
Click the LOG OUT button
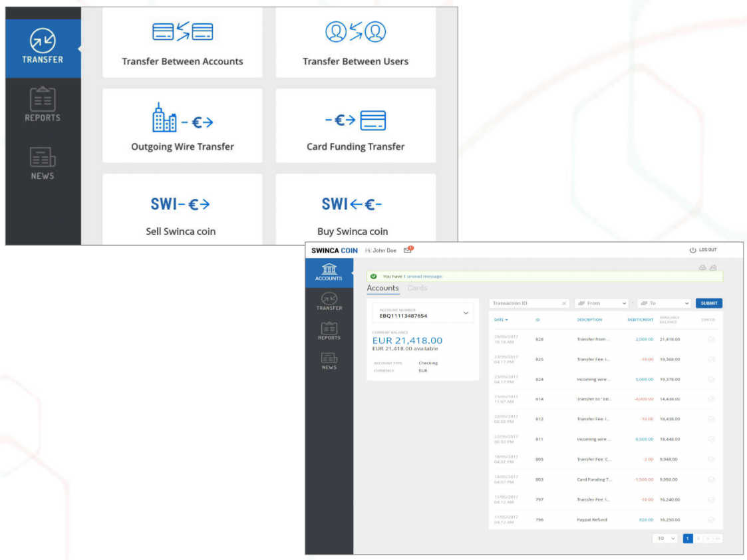[x=703, y=250]
